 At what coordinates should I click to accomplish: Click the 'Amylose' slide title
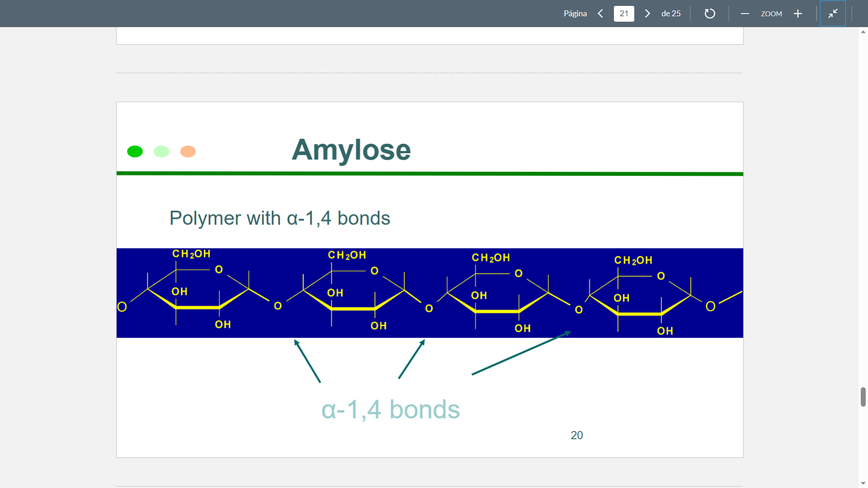pyautogui.click(x=351, y=150)
